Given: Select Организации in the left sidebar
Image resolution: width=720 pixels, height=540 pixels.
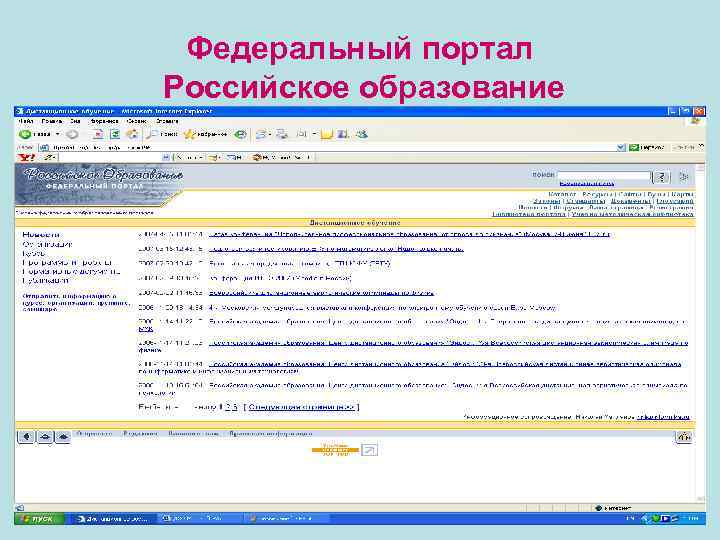Looking at the screenshot, I should [x=47, y=244].
